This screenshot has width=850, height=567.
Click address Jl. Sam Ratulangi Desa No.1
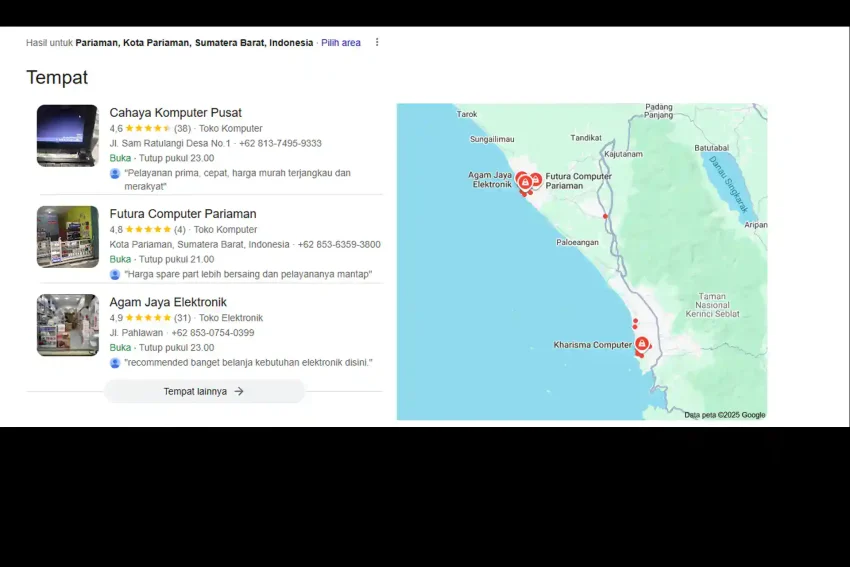click(170, 143)
